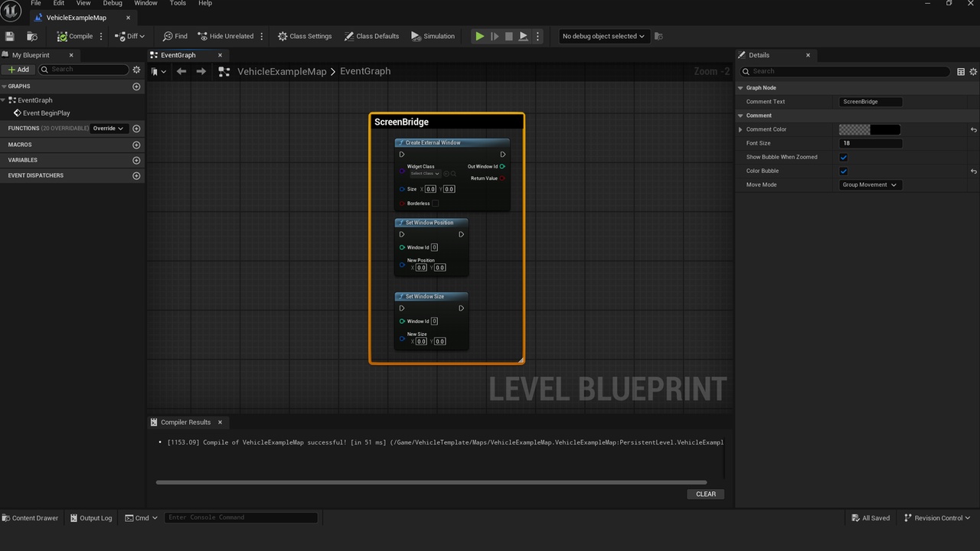Image resolution: width=980 pixels, height=551 pixels.
Task: Add a new event dispatcher via the plus icon
Action: point(136,175)
